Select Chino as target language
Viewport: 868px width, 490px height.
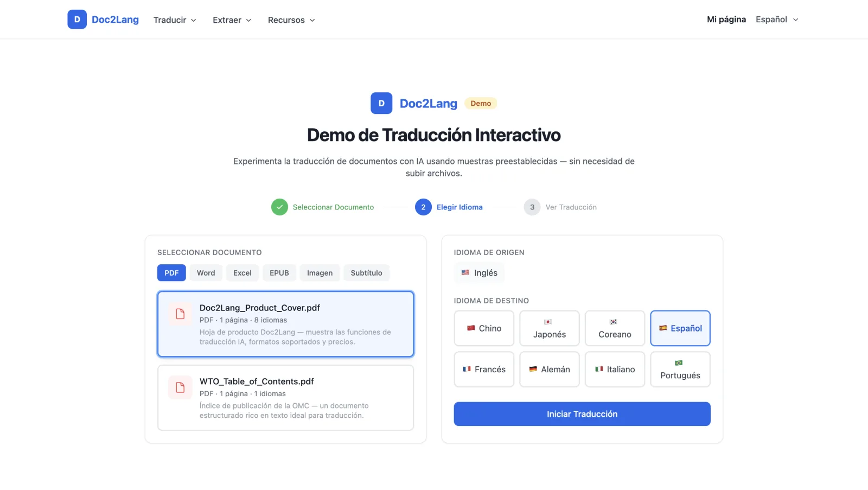coord(484,328)
